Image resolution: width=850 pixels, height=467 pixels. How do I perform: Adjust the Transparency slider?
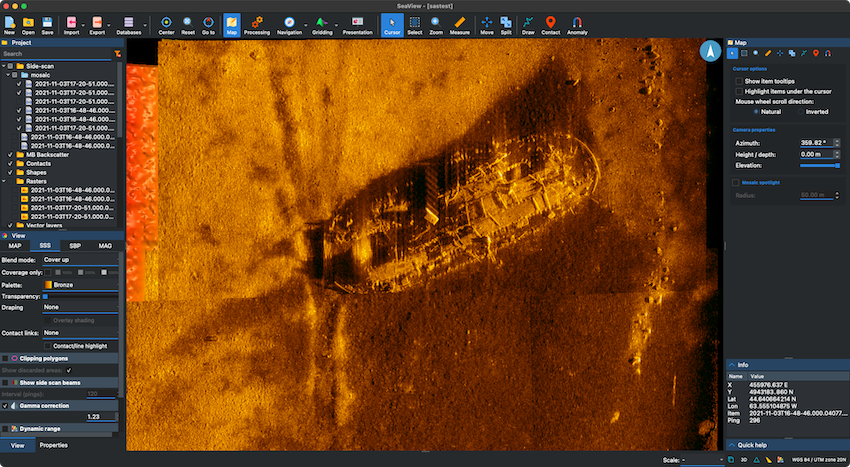pyautogui.click(x=80, y=297)
